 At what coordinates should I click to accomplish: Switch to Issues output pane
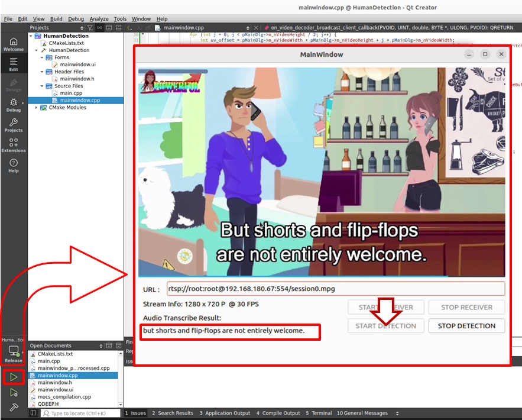tap(135, 413)
